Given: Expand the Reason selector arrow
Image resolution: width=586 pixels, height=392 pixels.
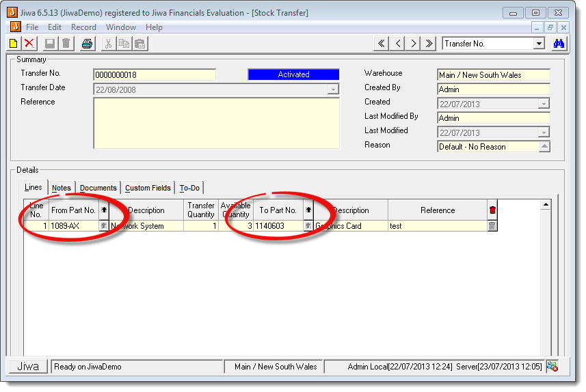Looking at the screenshot, I should [544, 147].
